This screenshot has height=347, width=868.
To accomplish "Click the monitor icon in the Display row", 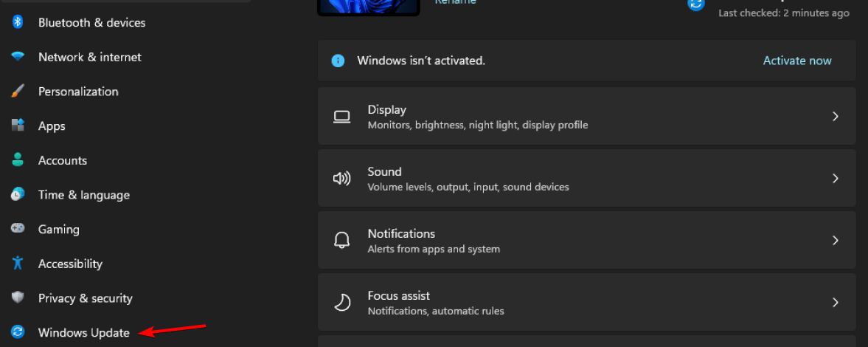I will 341,117.
